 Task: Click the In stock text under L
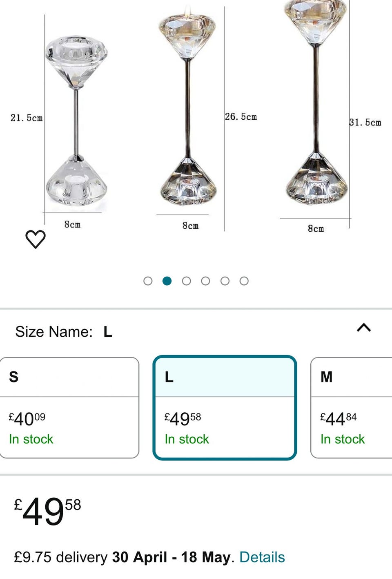187,439
